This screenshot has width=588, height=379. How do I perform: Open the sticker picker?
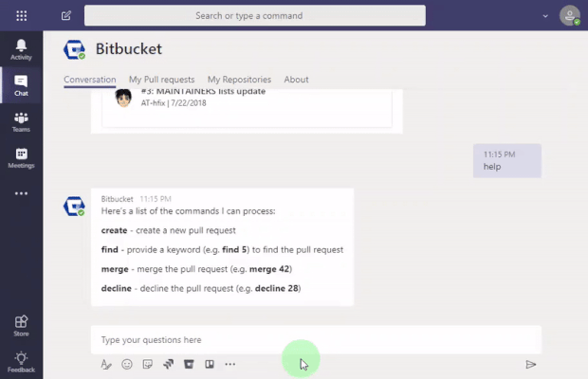coord(148,364)
